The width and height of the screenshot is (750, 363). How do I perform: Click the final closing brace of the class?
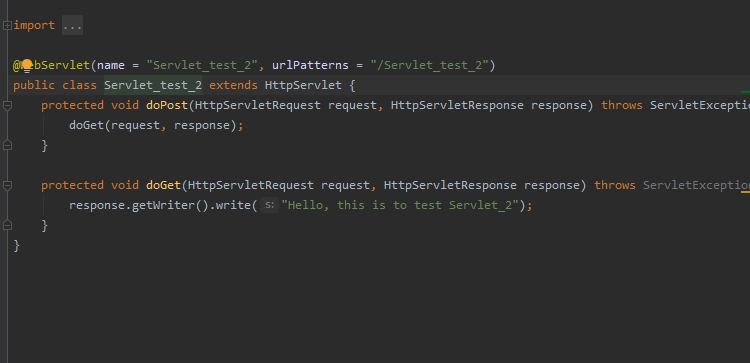click(17, 246)
